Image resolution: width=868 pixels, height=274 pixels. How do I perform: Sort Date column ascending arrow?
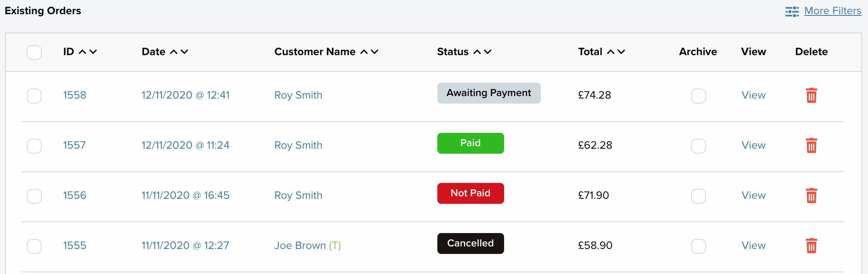[174, 52]
